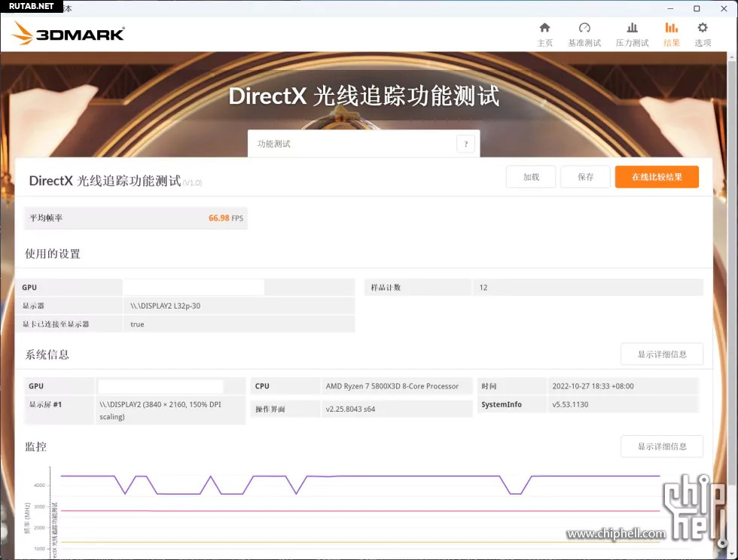
Task: Click the orange 在线比较结果 button
Action: [x=657, y=177]
